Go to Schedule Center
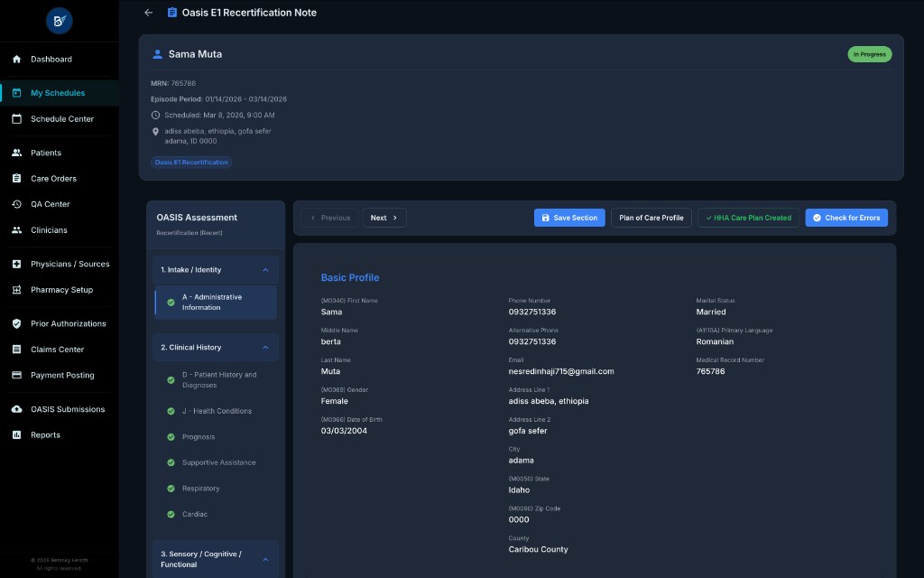 [x=60, y=118]
